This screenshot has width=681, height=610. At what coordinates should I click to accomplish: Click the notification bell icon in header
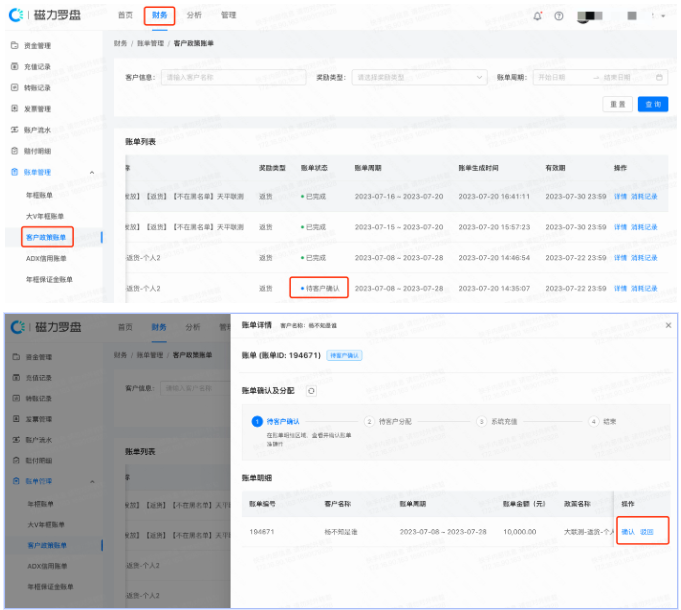click(x=538, y=16)
